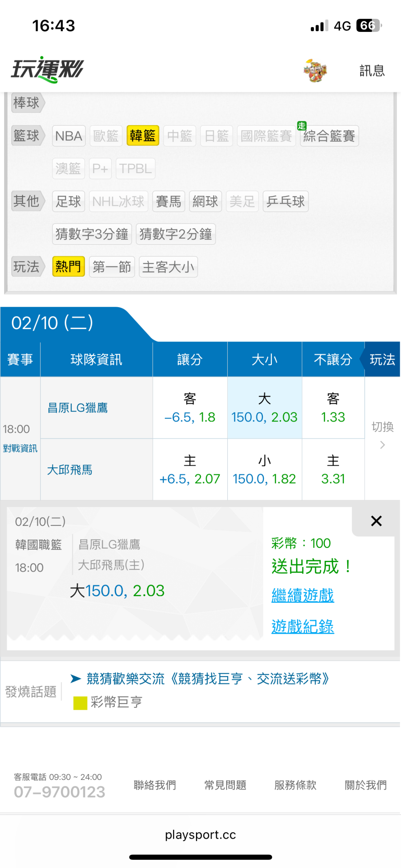Open 猜數字3分鐘 game
The image size is (401, 868).
coord(92,234)
